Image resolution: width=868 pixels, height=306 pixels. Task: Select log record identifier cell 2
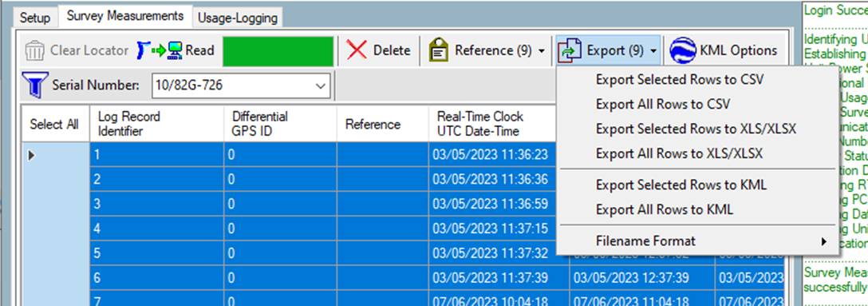[156, 179]
